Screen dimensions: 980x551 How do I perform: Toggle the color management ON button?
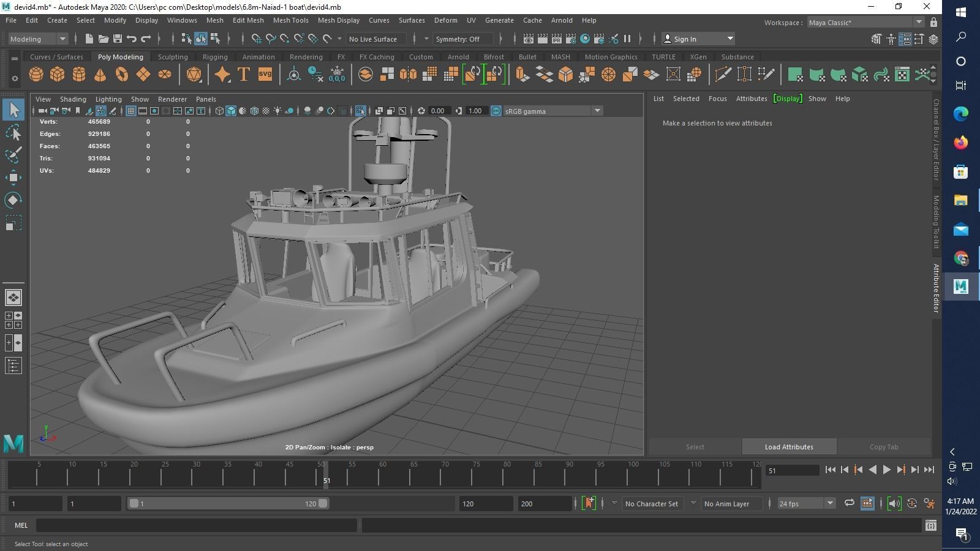[x=496, y=111]
